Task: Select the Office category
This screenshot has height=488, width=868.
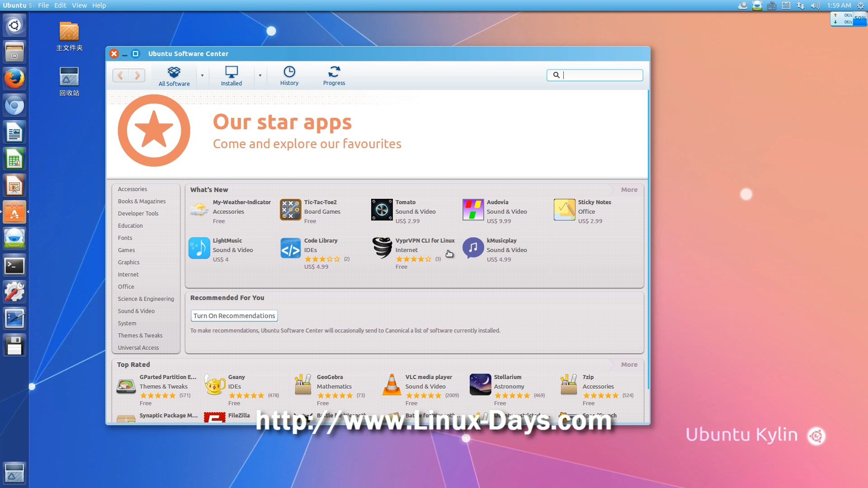Action: click(126, 286)
